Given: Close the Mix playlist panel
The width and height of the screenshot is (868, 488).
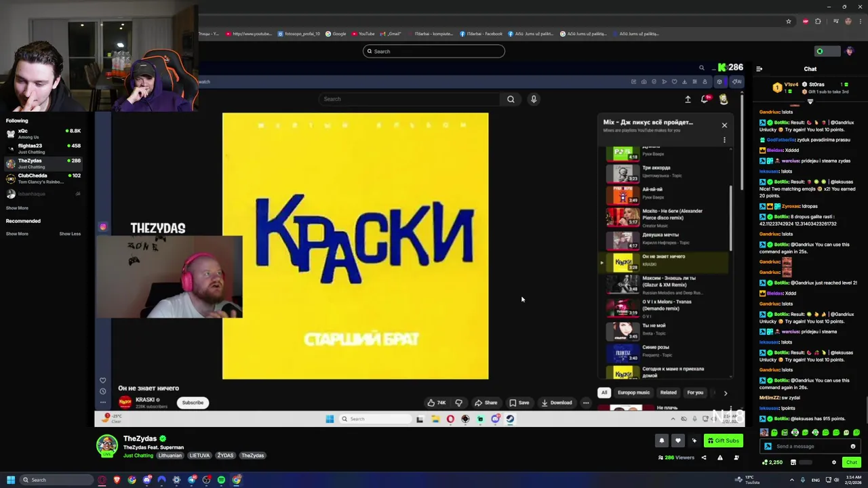Looking at the screenshot, I should click(x=724, y=125).
